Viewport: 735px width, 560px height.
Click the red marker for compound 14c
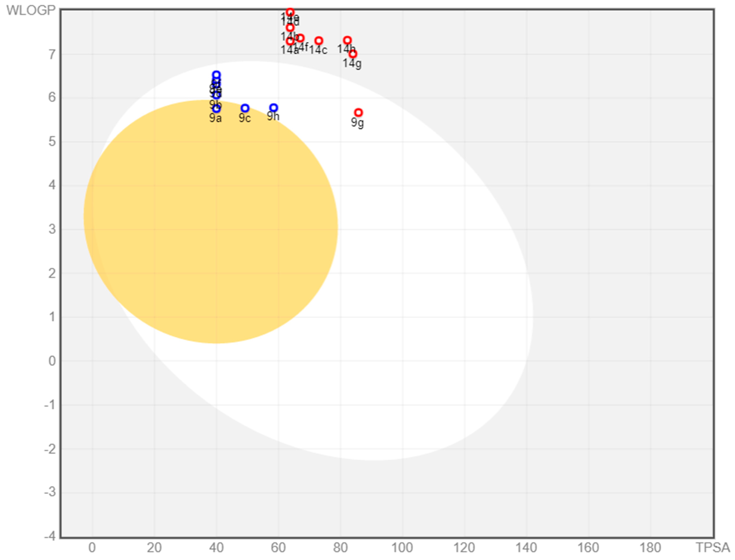click(x=319, y=41)
